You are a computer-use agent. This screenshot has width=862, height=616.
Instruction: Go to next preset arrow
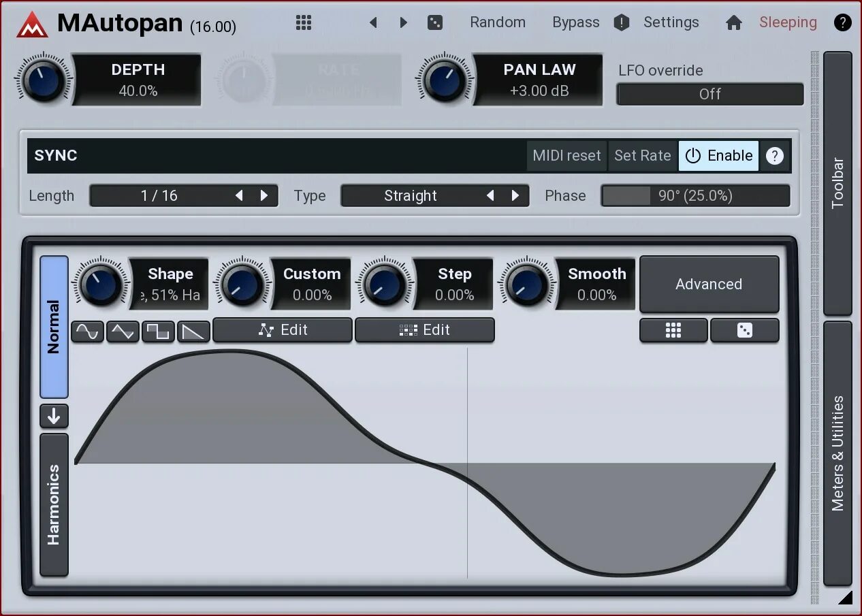pyautogui.click(x=403, y=22)
